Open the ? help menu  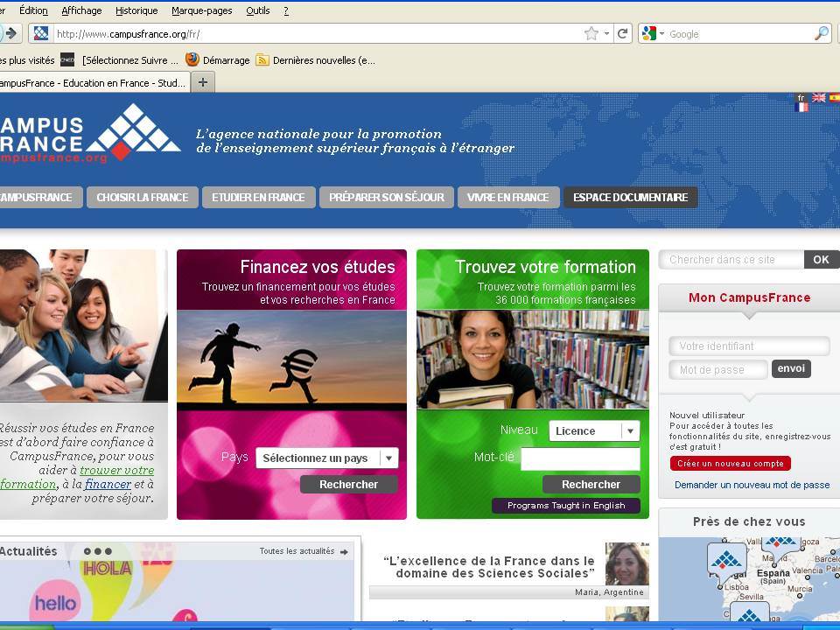(286, 10)
